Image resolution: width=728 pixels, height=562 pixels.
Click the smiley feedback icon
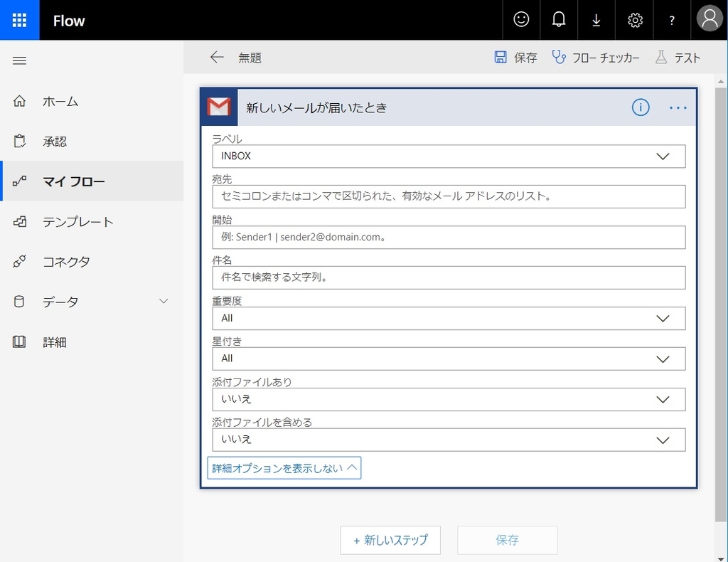[521, 19]
